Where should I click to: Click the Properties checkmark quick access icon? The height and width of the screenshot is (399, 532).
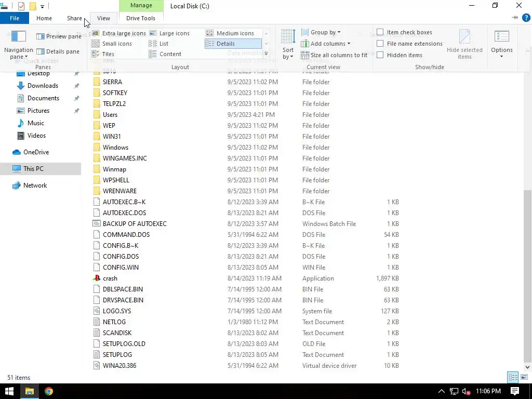point(21,6)
